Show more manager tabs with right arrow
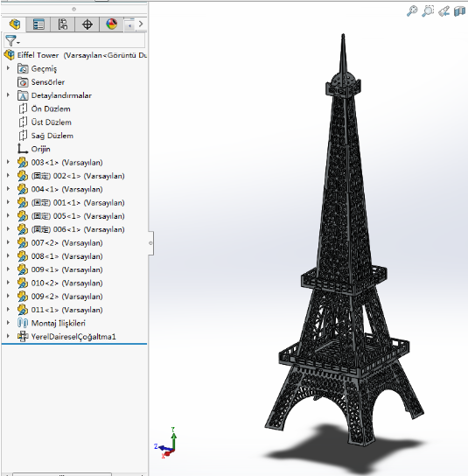The width and height of the screenshot is (468, 476). tap(141, 24)
